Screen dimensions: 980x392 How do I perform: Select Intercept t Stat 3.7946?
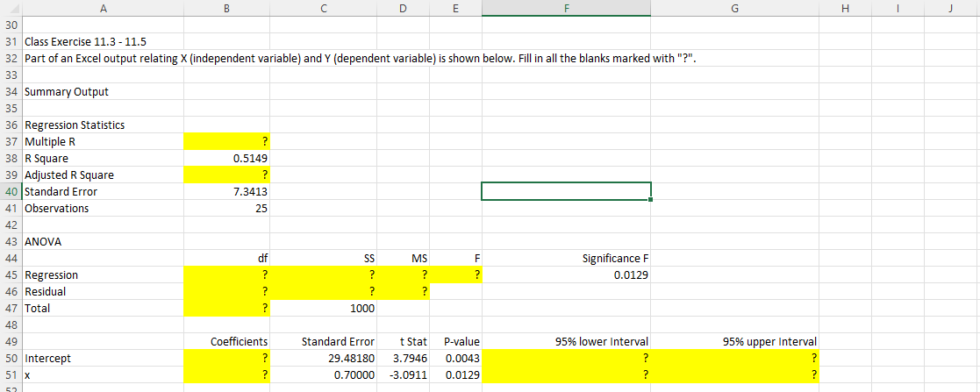[403, 359]
